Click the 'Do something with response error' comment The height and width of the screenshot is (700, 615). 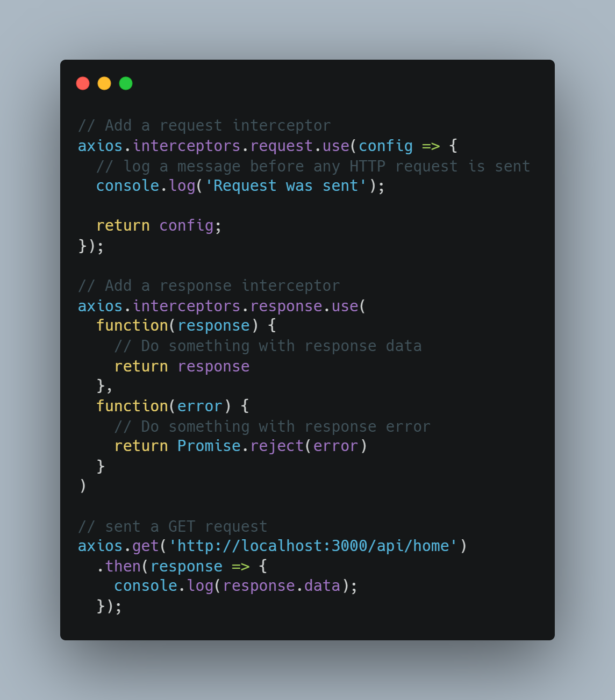273,427
